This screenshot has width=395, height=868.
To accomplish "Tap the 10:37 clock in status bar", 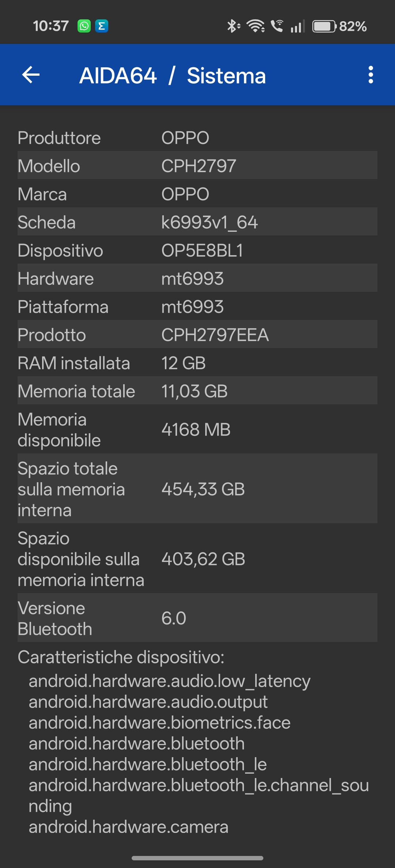I will pyautogui.click(x=51, y=26).
